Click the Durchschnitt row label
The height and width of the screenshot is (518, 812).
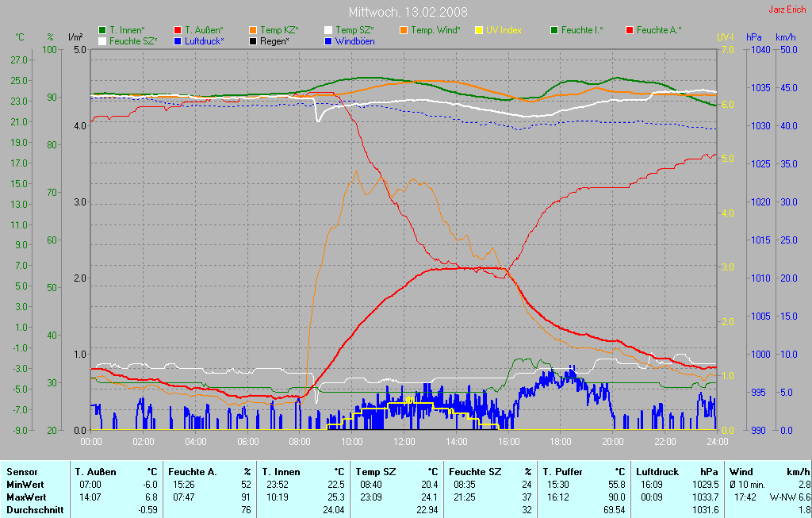[35, 510]
